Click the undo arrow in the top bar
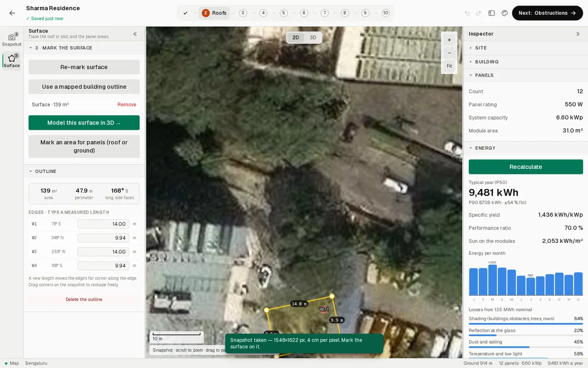The width and height of the screenshot is (588, 368). click(467, 13)
